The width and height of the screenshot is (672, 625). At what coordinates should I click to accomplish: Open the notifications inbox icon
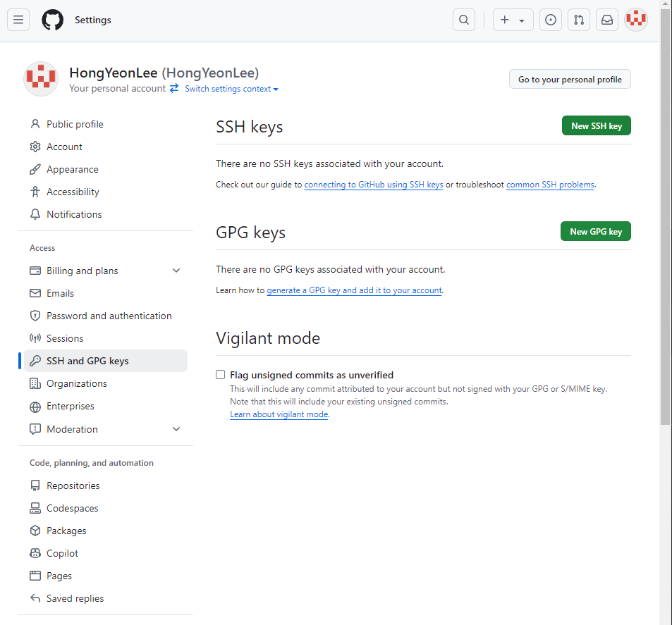click(x=607, y=20)
